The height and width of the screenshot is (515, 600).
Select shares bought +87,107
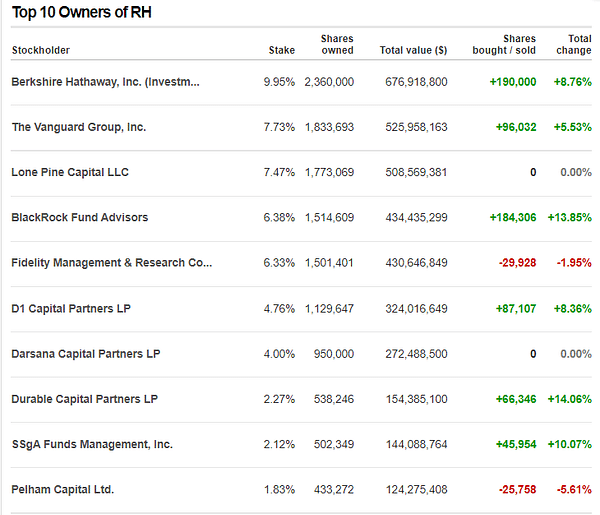(516, 308)
